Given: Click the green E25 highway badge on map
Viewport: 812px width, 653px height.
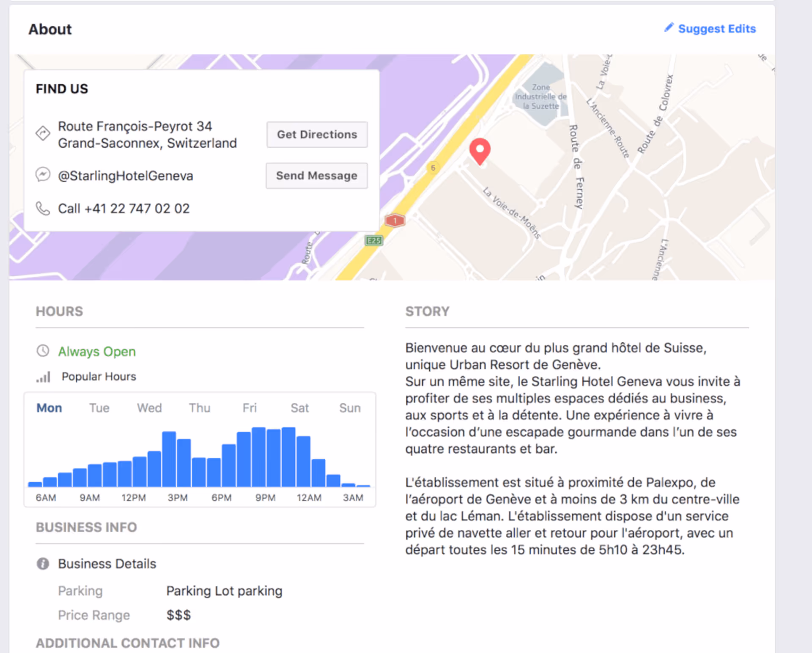Looking at the screenshot, I should click(374, 241).
